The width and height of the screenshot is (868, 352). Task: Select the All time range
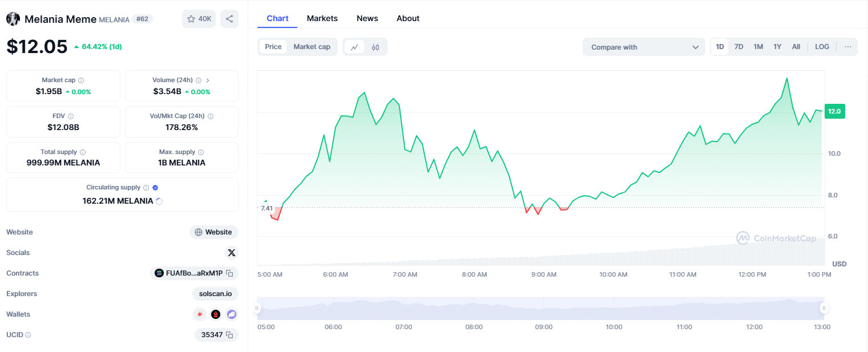point(796,47)
